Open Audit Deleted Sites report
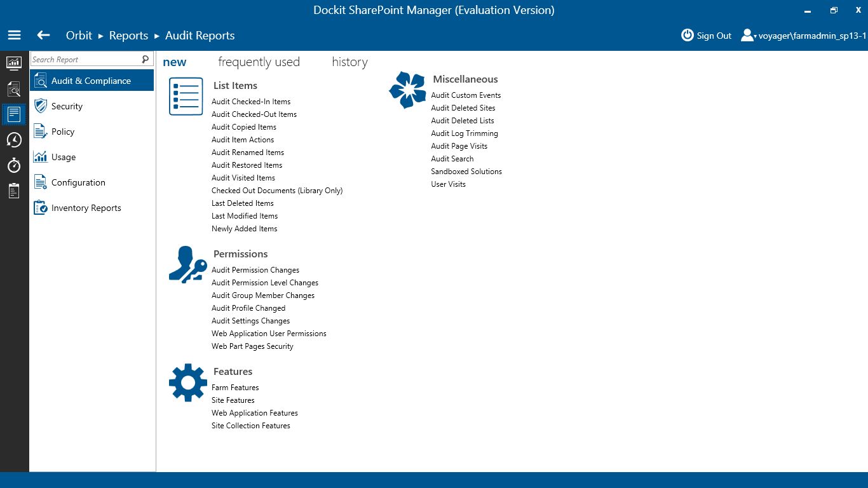 point(463,108)
